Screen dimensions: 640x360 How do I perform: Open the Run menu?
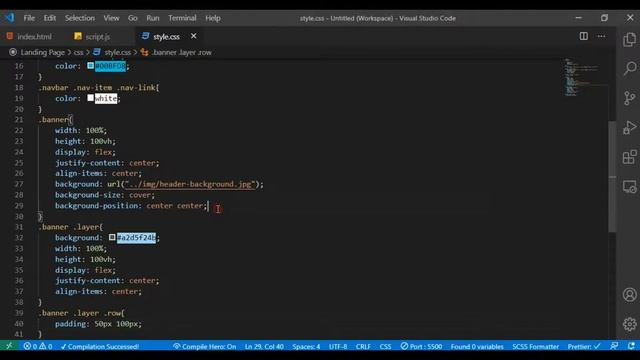point(153,18)
